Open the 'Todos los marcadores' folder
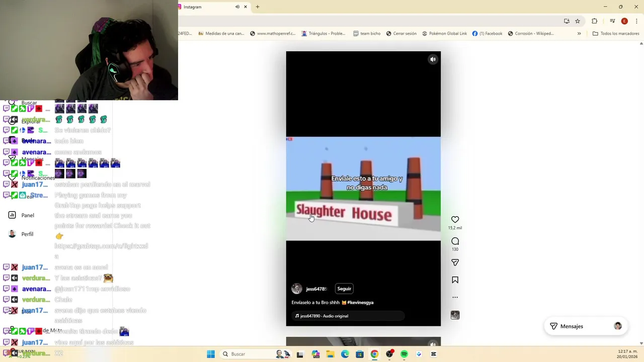This screenshot has height=362, width=644. (616, 34)
